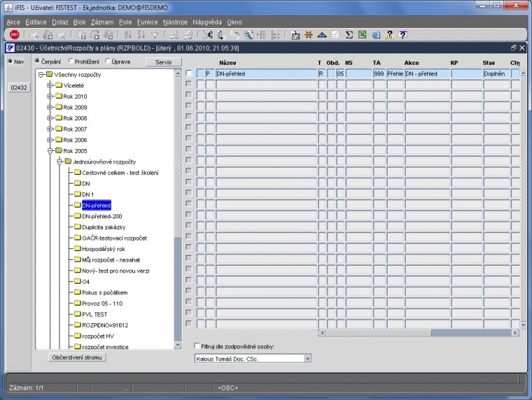Enable Filtruj dle zodpovědné osoby checkbox
Screen dimensions: 532x400
[196, 346]
